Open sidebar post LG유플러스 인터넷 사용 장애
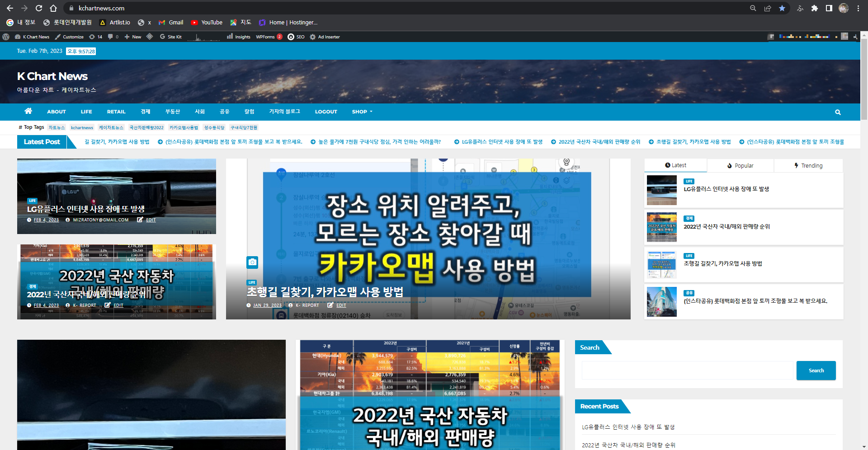Viewport: 868px width, 450px height. click(x=726, y=189)
